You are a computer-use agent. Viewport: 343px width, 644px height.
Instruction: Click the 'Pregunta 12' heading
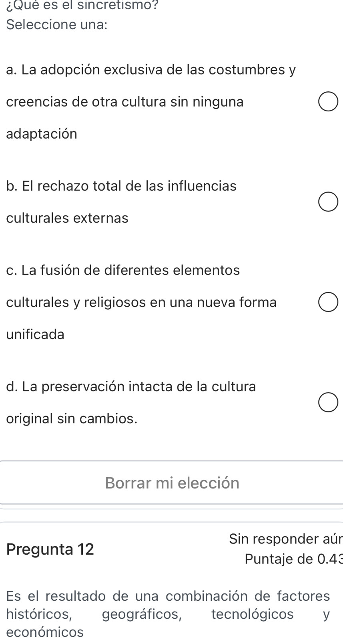(50, 549)
